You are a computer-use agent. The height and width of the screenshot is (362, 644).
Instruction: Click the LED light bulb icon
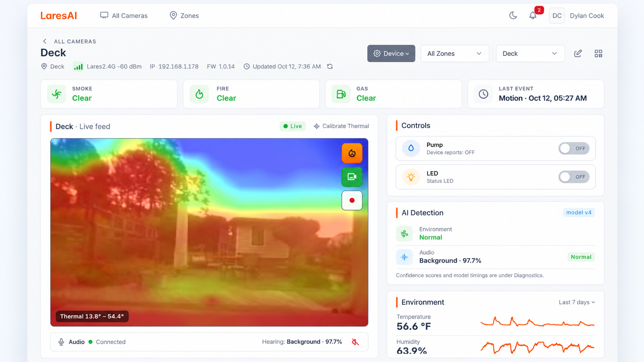tap(411, 177)
